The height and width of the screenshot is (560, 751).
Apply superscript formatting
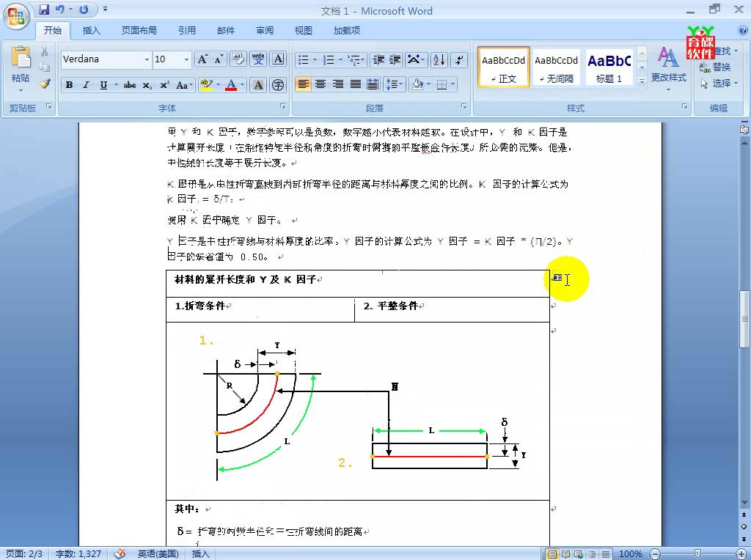click(x=164, y=85)
